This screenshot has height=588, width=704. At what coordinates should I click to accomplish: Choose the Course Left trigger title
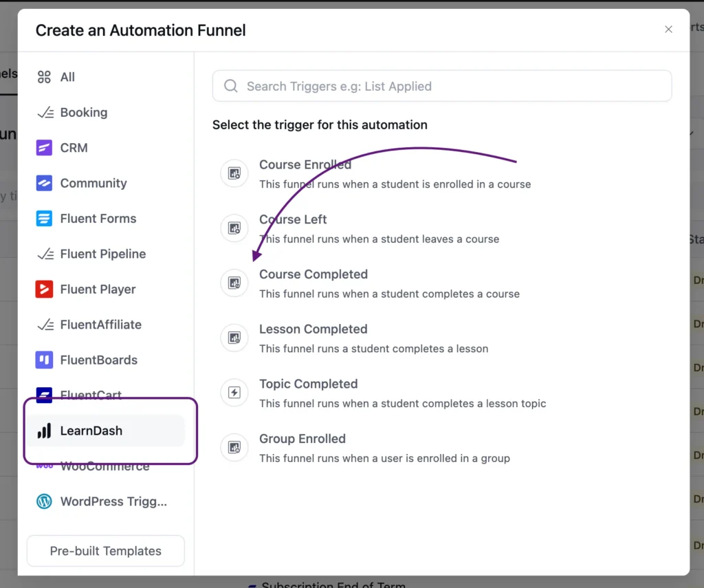(x=293, y=219)
